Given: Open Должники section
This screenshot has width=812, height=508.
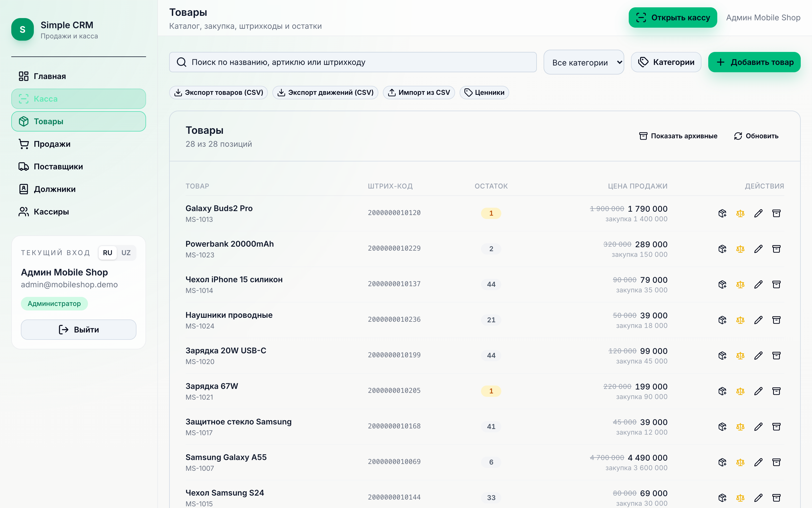Looking at the screenshot, I should [x=78, y=189].
